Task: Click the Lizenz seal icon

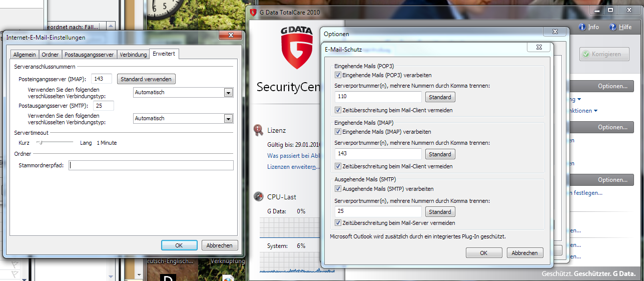Action: 258,130
